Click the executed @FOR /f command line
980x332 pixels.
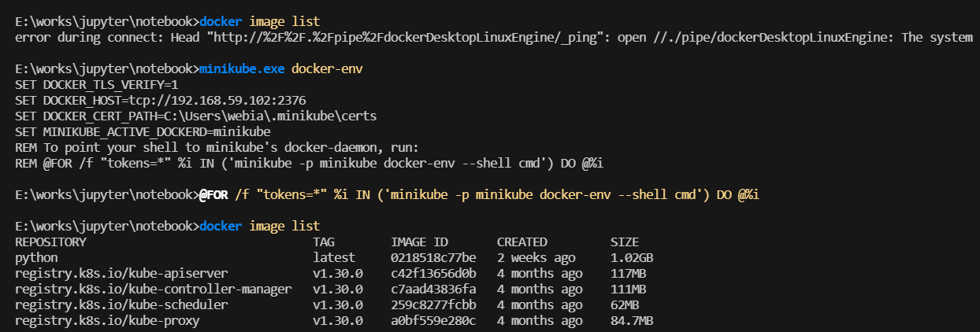(479, 194)
